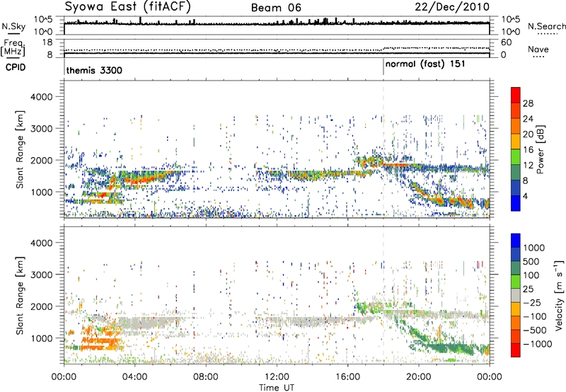Image resolution: width=566 pixels, height=392 pixels.
Task: Click the 'Nave' legend label
Action: pos(538,49)
